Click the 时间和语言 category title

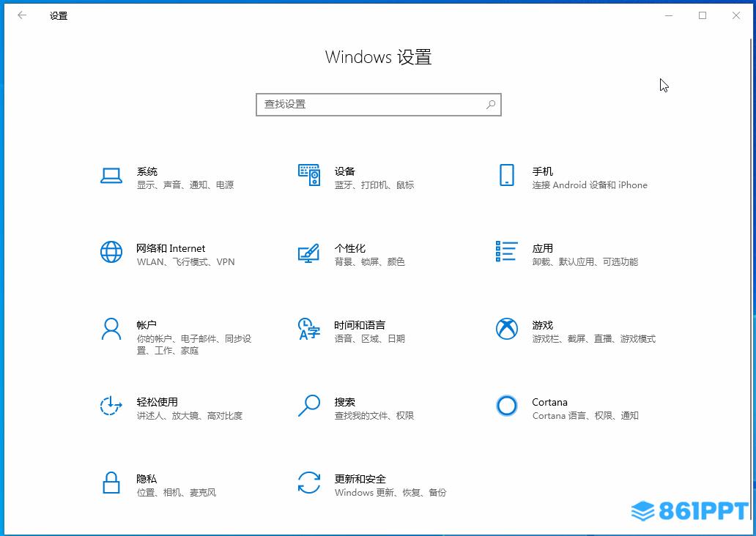[x=360, y=325]
